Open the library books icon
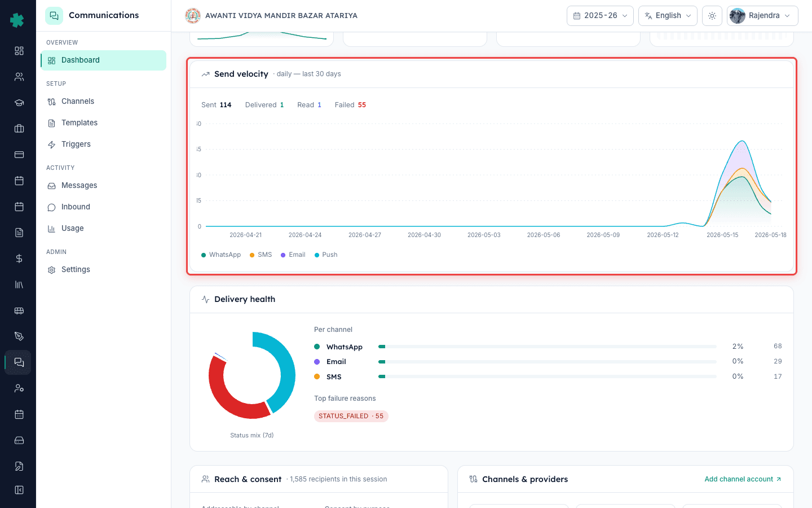The width and height of the screenshot is (812, 508). 19,284
